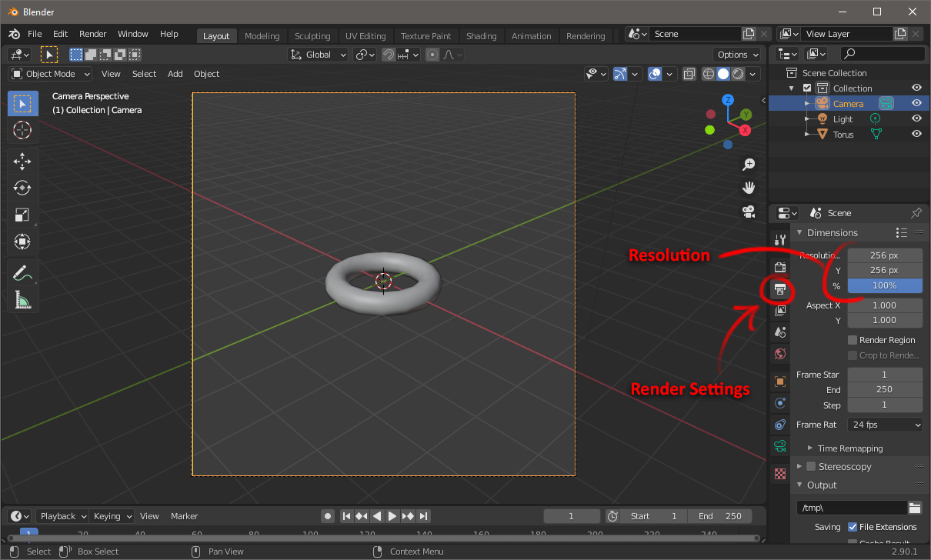Open the Texture properties checker tab
The height and width of the screenshot is (560, 931).
click(780, 474)
